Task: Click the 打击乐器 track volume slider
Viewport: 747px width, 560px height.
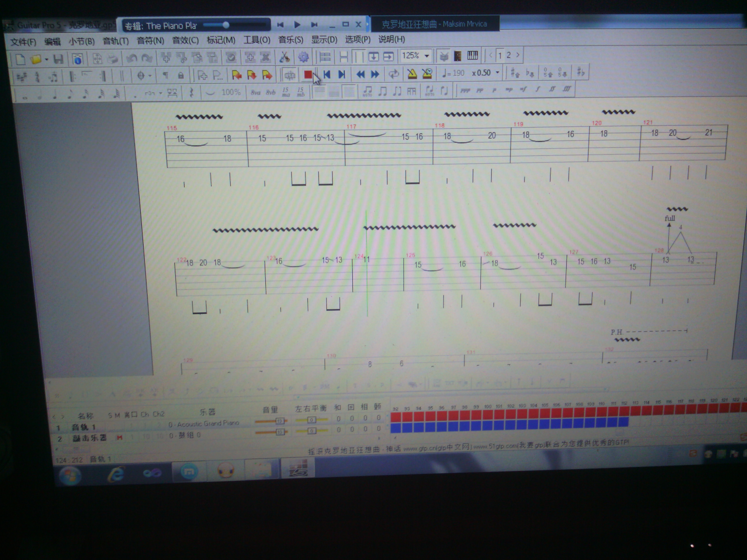Action: click(x=271, y=432)
